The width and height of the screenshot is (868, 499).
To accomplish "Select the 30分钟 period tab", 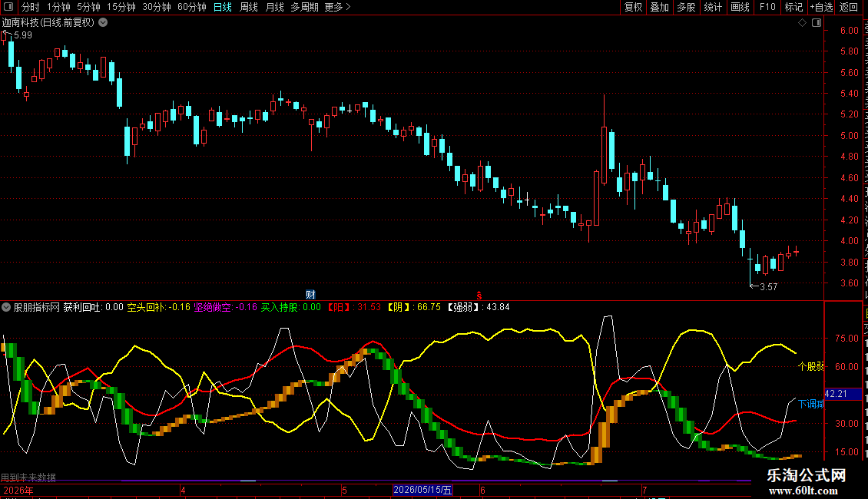I will point(157,7).
